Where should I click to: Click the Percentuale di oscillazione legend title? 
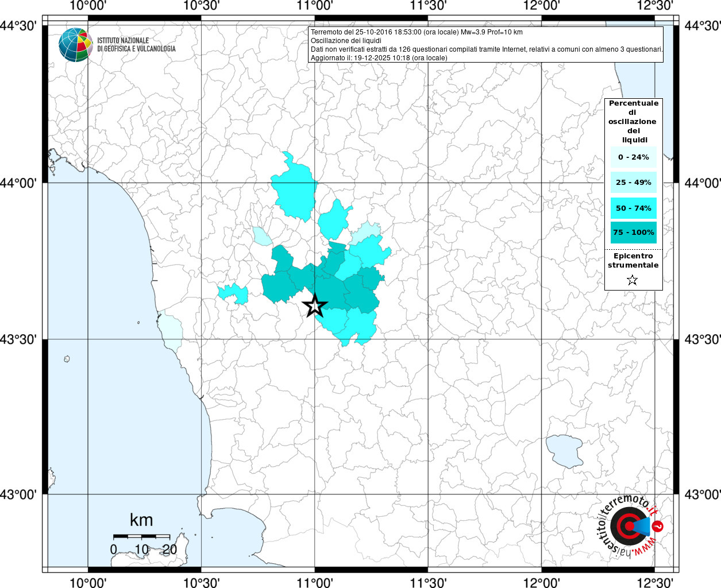coord(633,121)
